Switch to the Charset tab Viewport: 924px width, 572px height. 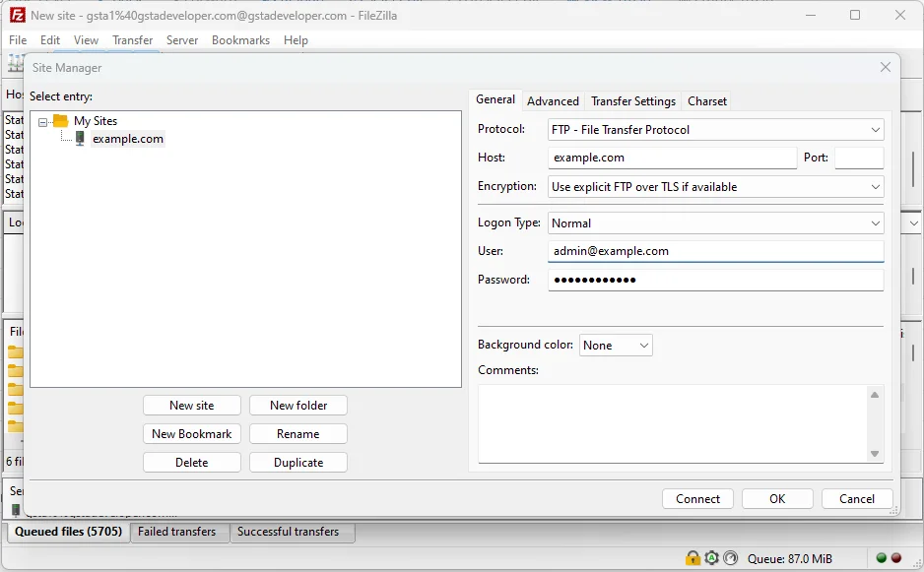pyautogui.click(x=707, y=101)
